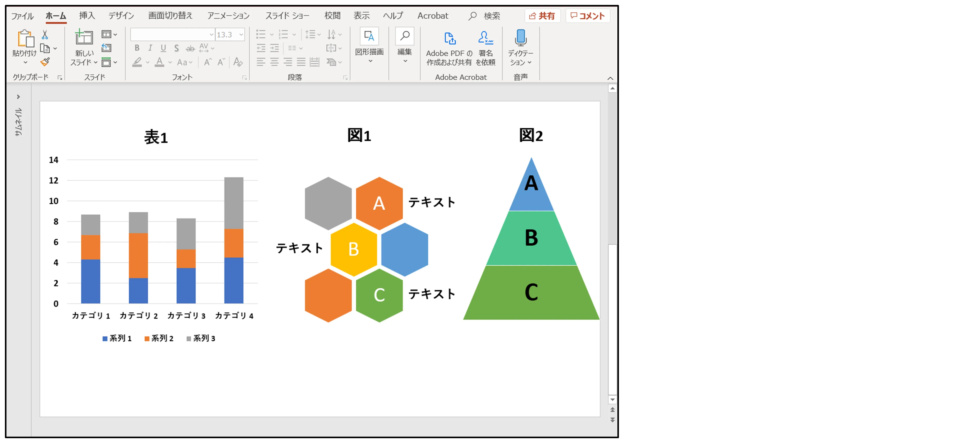This screenshot has width=980, height=440.
Task: Toggle Bold formatting button
Action: click(x=137, y=48)
